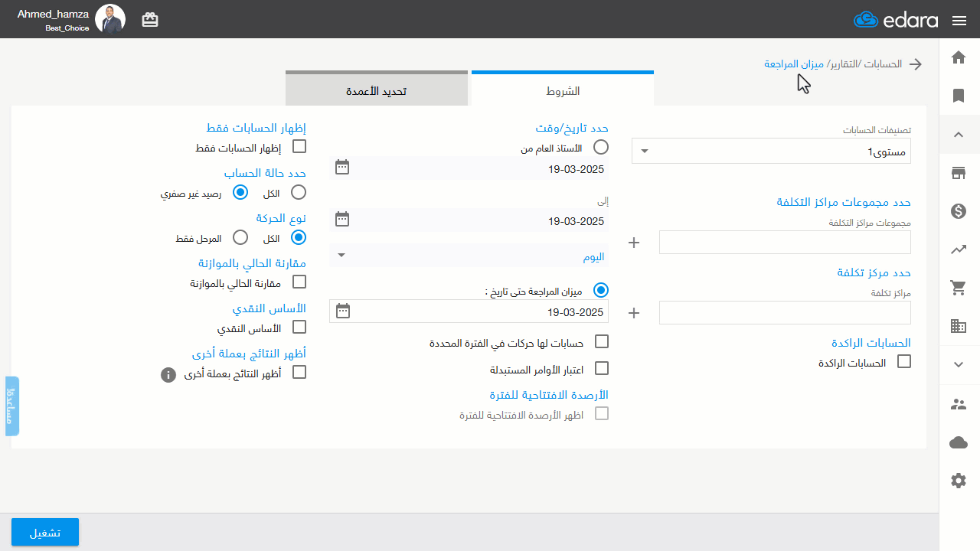Select الأستاذ العام من radio button
The image size is (980, 551).
pos(602,147)
